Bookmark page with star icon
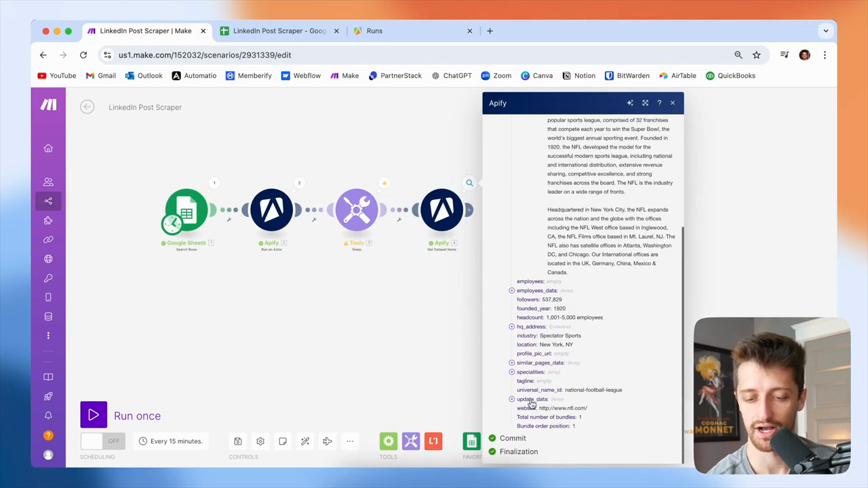Image resolution: width=868 pixels, height=488 pixels. click(757, 55)
